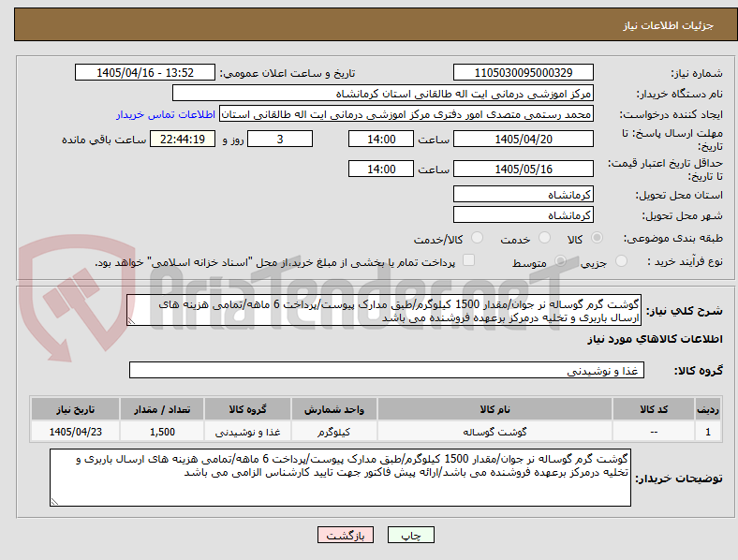Click the price validity date 1405/05/16

[x=524, y=169]
